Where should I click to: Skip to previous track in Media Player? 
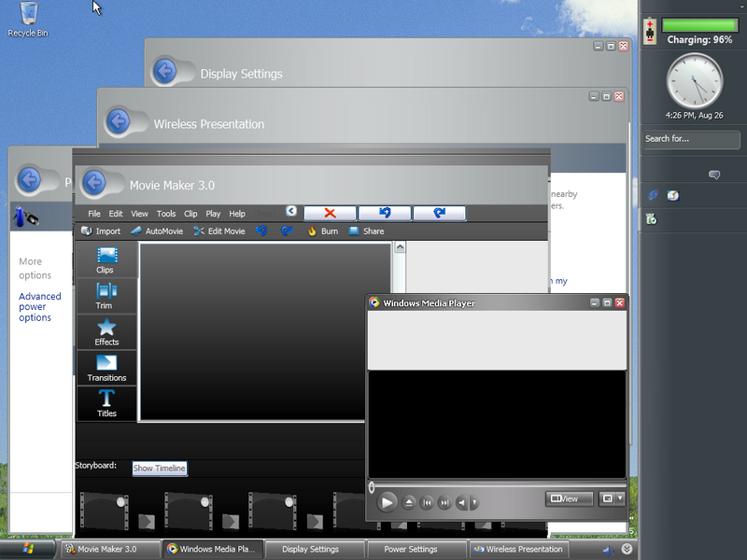coord(427,502)
